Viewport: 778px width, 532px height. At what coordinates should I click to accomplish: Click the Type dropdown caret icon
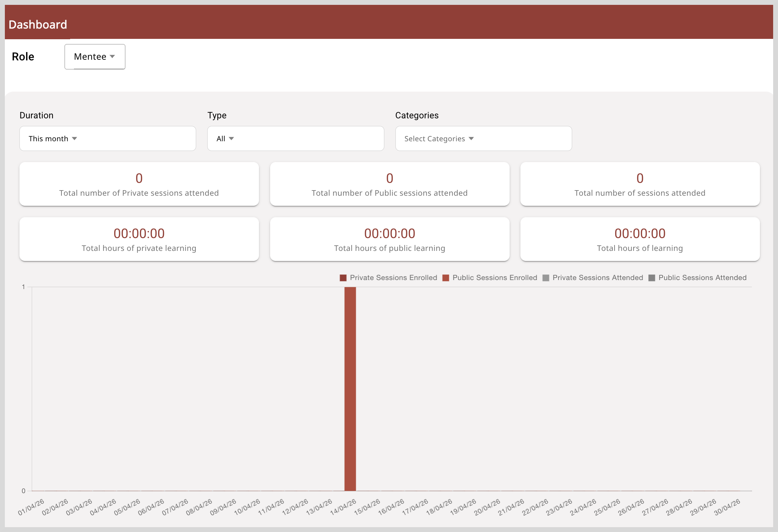(231, 139)
